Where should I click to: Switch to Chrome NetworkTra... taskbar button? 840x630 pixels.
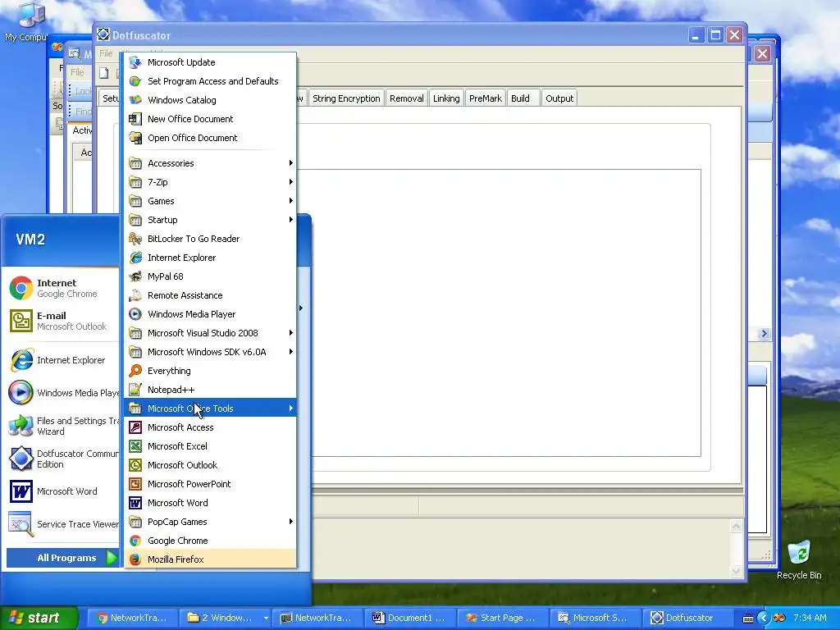click(133, 618)
